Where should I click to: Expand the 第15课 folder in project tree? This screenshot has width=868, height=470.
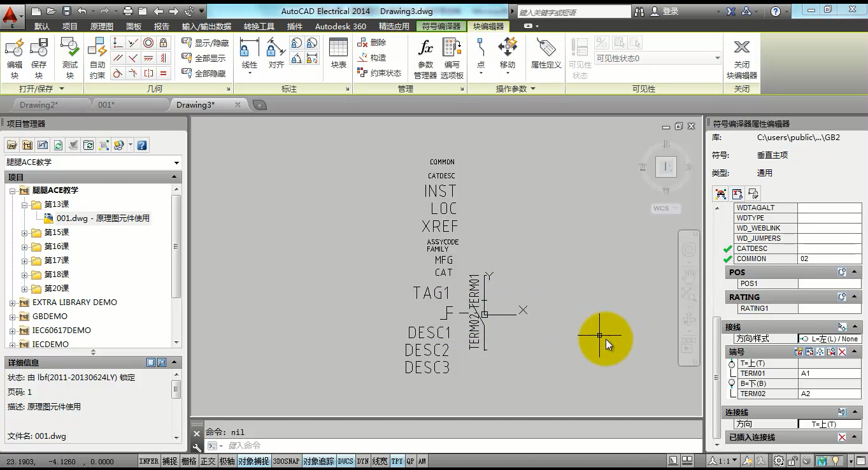25,232
